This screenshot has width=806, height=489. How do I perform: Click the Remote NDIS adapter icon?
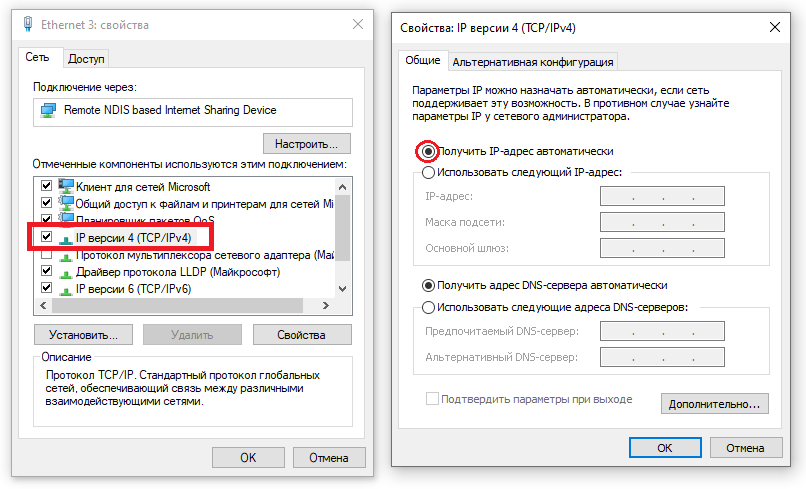(48, 110)
